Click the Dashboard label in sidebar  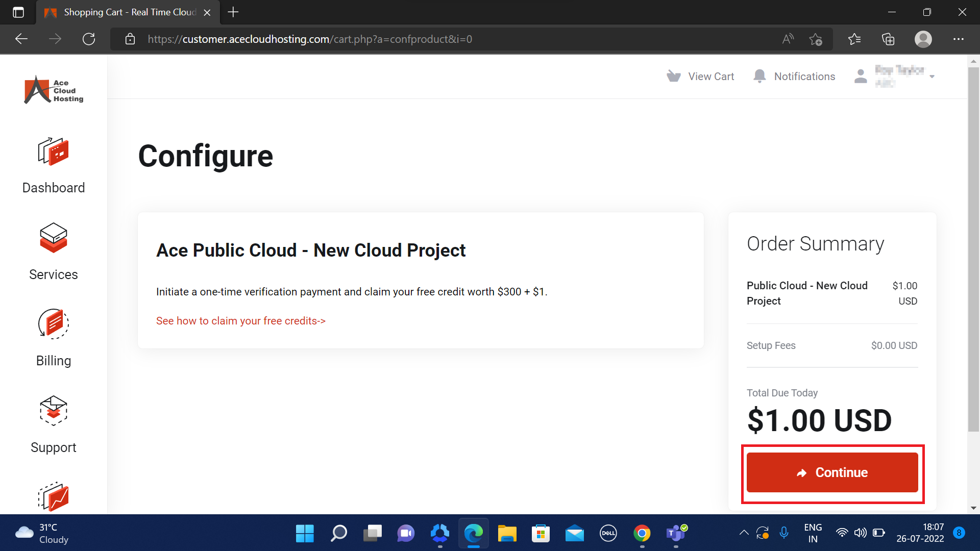[x=54, y=188]
